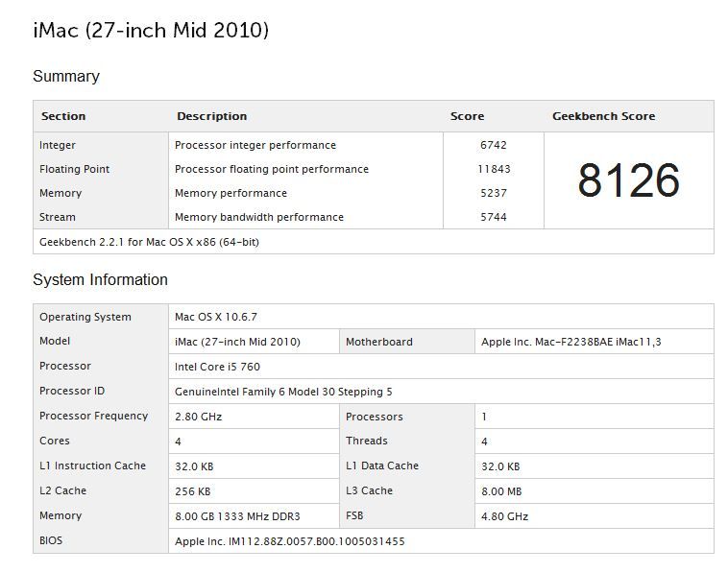Click the 'iMac (27-inch Mid 2010)' page title
This screenshot has height=573, width=728.
151,31
